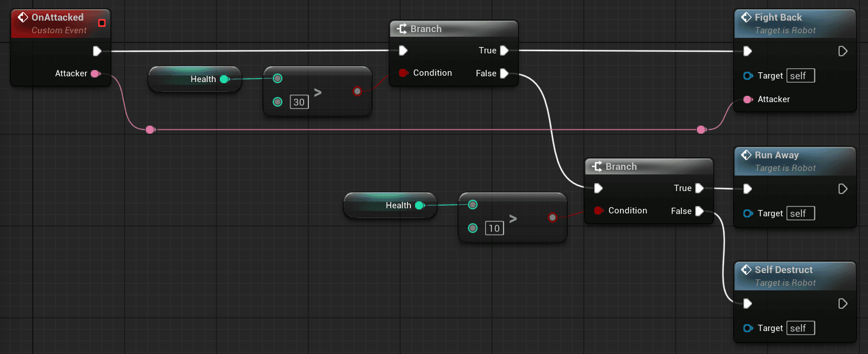
Task: Click the red delegate square on OnAttacked event
Action: (101, 23)
